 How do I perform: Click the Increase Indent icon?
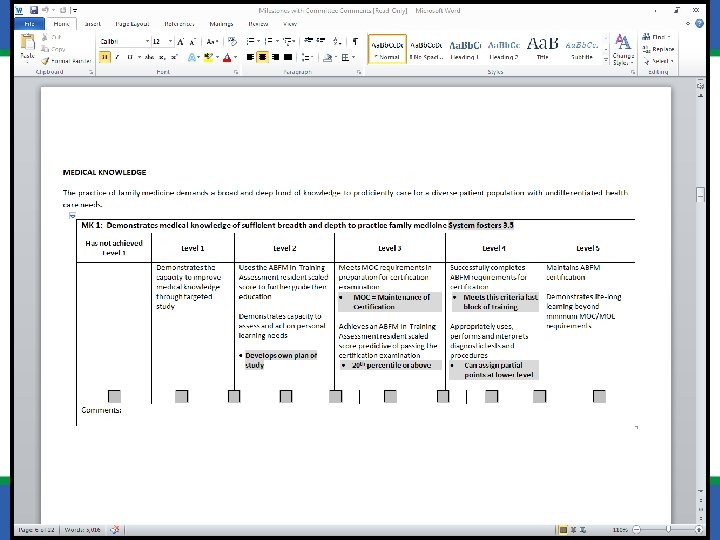point(321,41)
